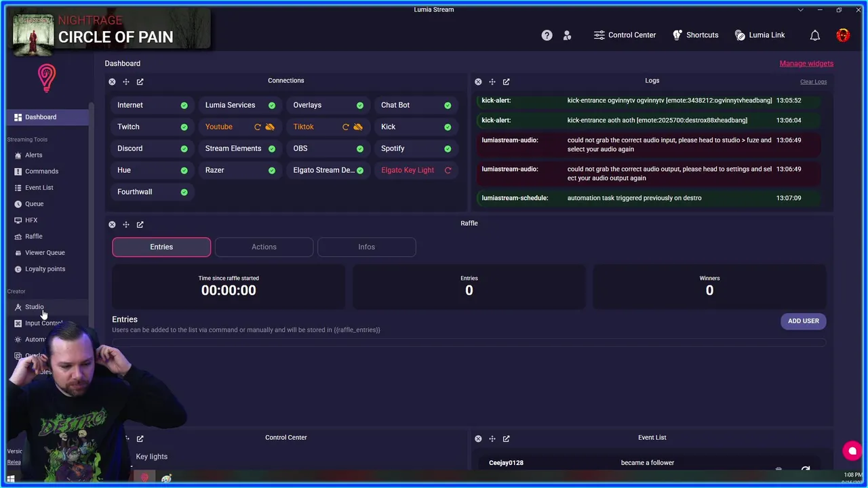Select Dashboard in the sidebar
This screenshot has height=488, width=868.
(47, 117)
